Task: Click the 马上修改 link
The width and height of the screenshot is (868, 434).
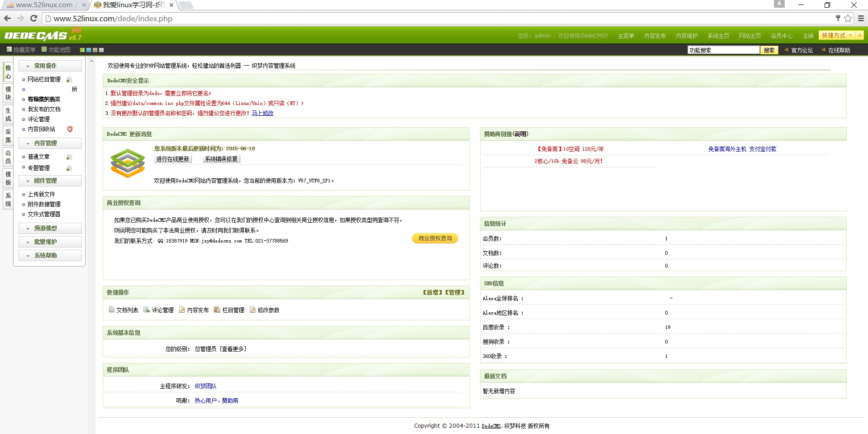Action: pos(262,113)
